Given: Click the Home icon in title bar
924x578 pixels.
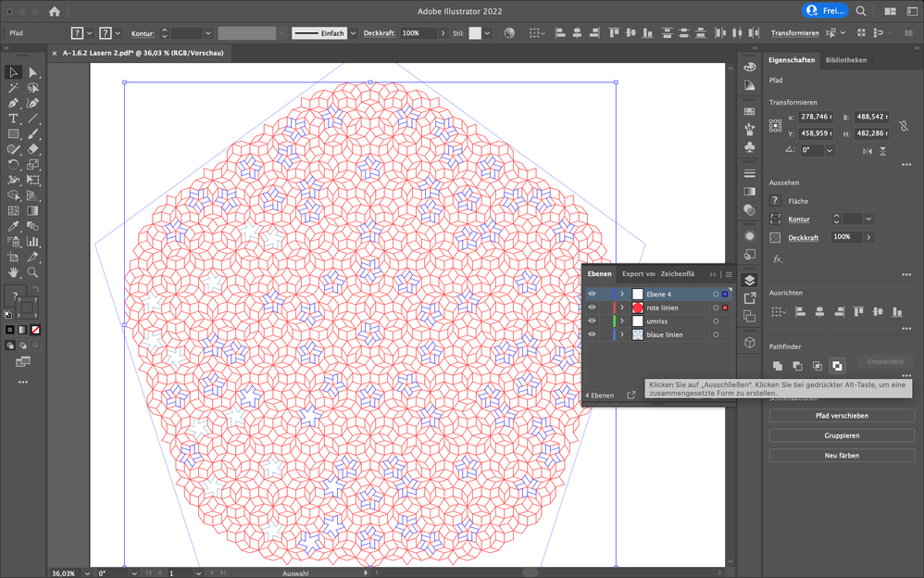Looking at the screenshot, I should (55, 11).
